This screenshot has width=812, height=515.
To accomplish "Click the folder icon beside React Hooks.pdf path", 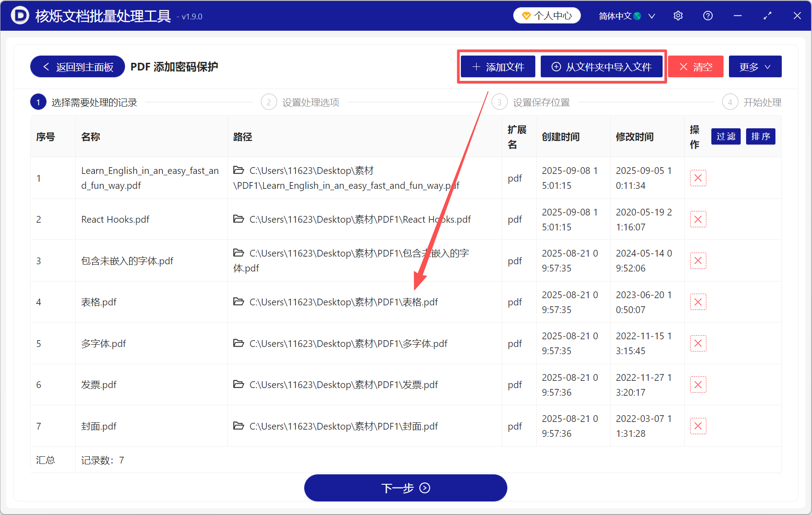I will [239, 219].
